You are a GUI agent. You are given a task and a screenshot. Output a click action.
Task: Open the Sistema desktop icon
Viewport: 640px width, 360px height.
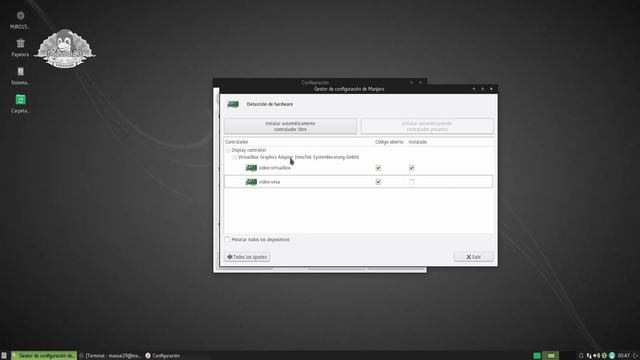[x=20, y=71]
